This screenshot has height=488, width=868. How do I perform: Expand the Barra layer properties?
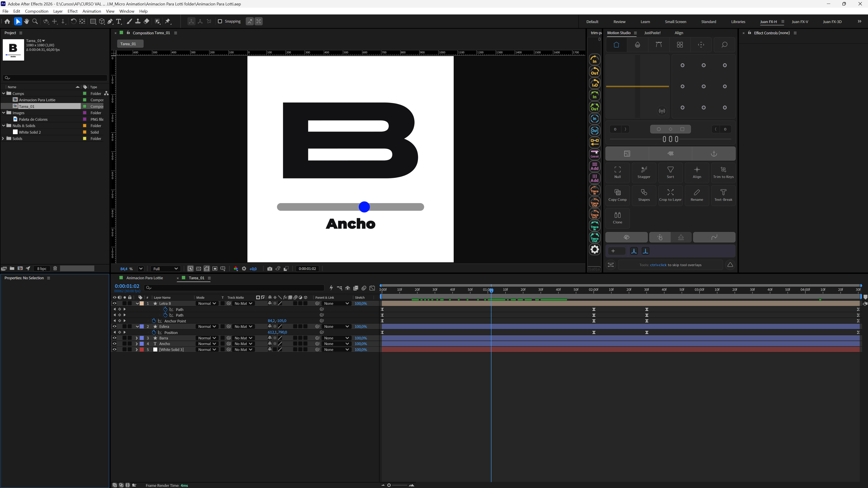coord(136,338)
